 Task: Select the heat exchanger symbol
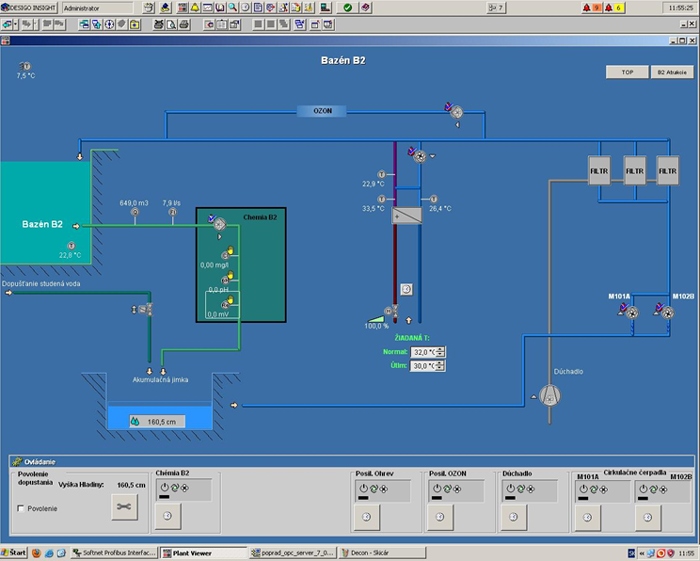(407, 216)
